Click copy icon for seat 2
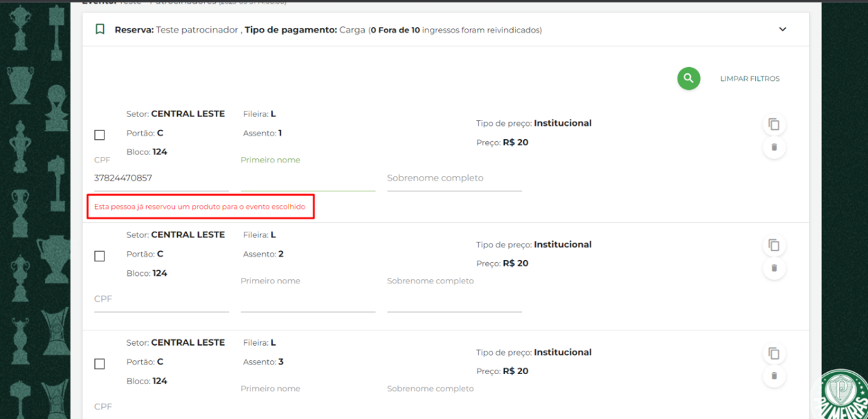 (774, 245)
